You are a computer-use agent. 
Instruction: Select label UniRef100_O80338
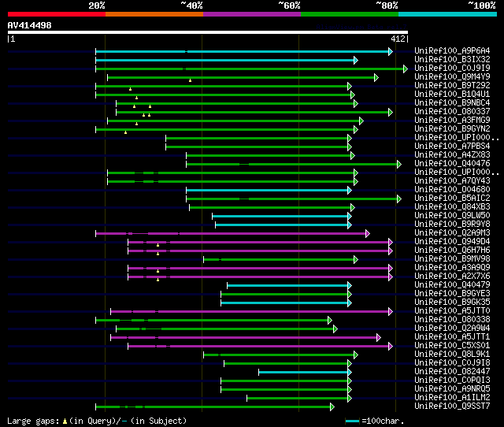(452, 320)
